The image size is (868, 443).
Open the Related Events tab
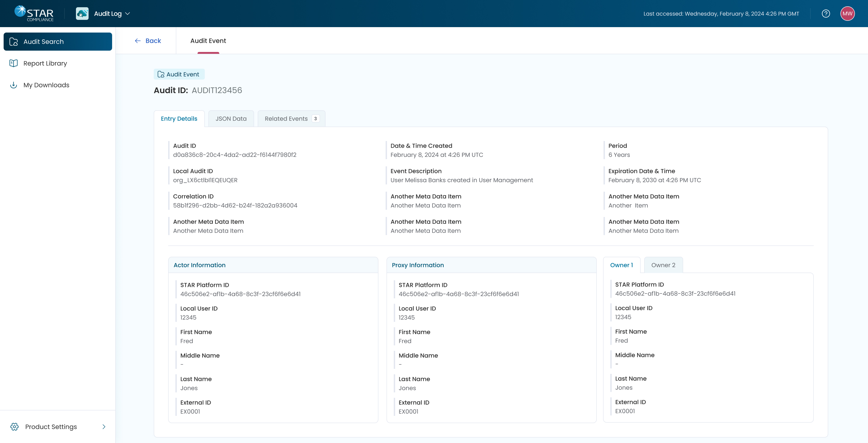tap(286, 118)
